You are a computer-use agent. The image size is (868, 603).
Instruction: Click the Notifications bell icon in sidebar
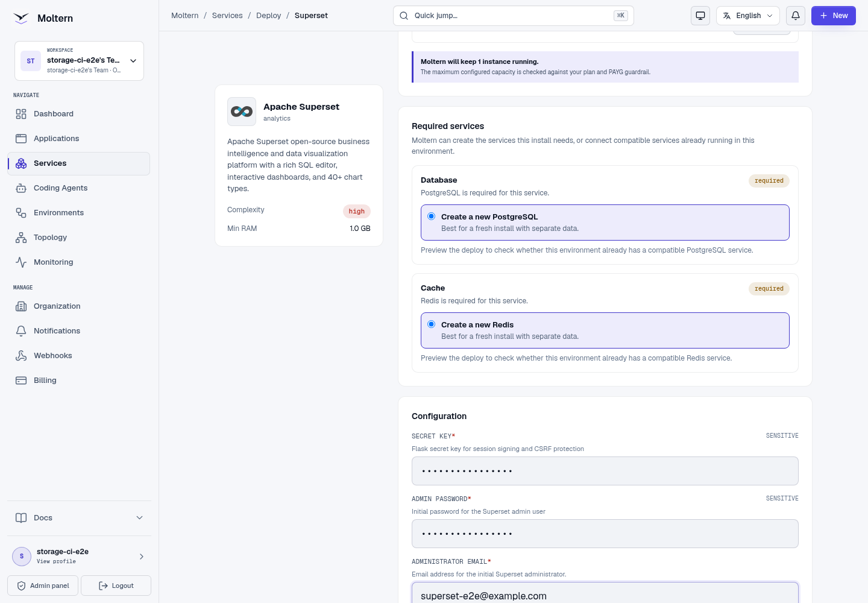[21, 331]
